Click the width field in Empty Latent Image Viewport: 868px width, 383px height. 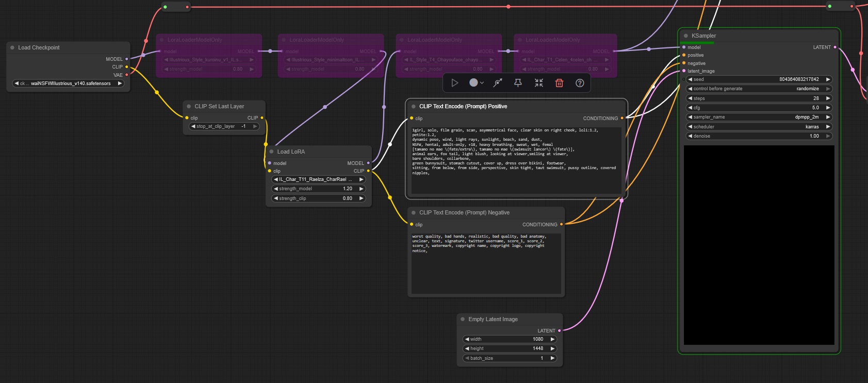pos(509,339)
